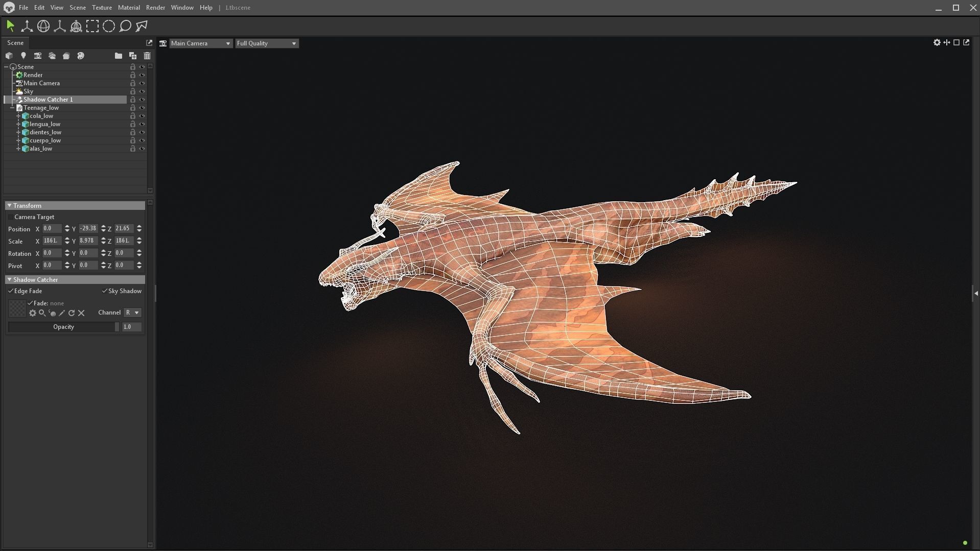
Task: Select the polygon selection tool
Action: point(142,26)
